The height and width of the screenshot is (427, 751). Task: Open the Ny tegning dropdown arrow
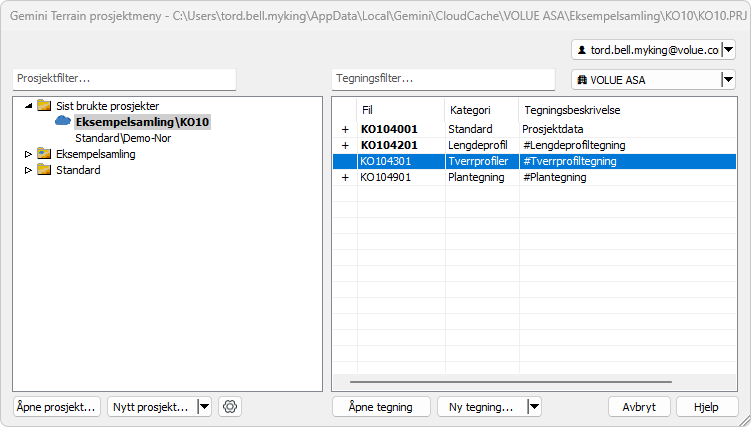pos(534,406)
